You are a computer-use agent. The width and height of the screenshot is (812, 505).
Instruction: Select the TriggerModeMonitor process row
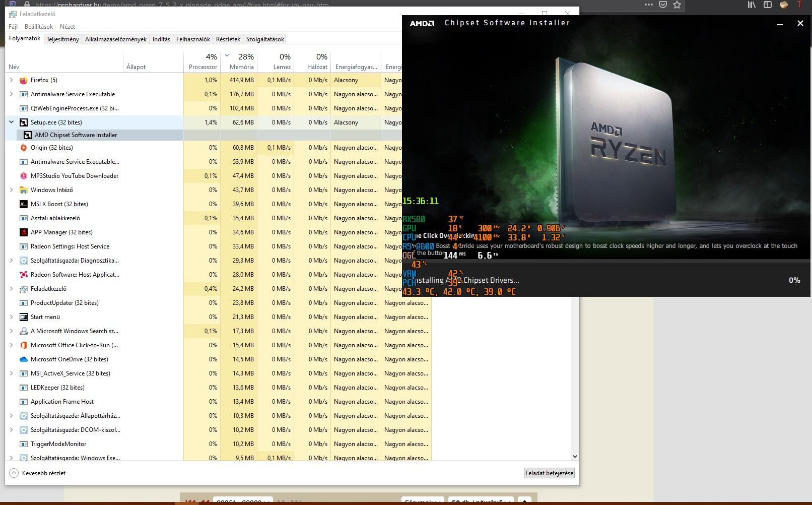[218, 444]
